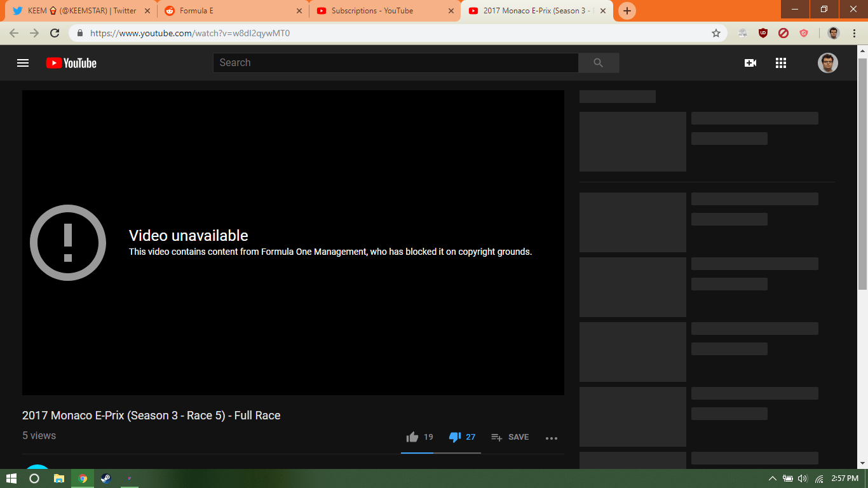This screenshot has height=488, width=868.
Task: Open Steam from the taskbar
Action: click(x=106, y=478)
